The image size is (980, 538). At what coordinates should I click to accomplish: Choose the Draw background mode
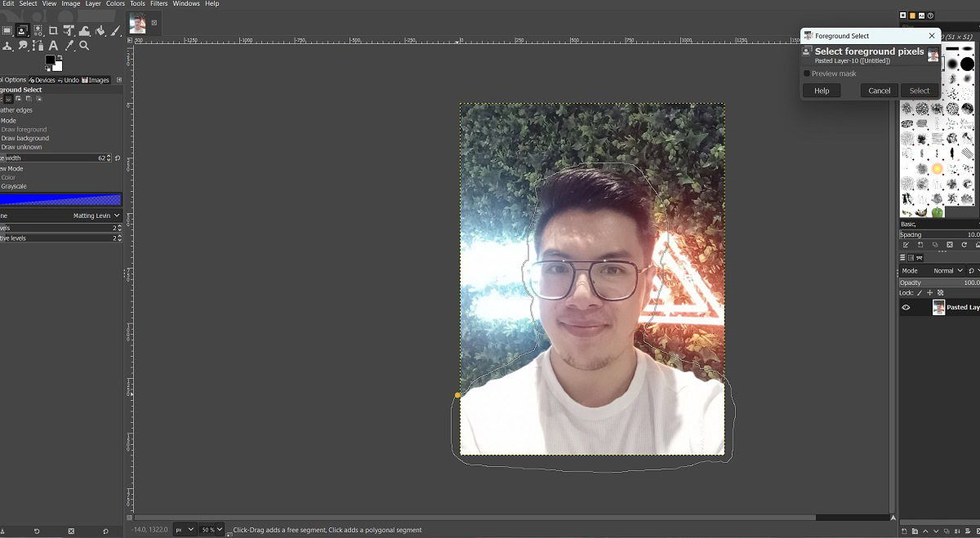point(25,139)
